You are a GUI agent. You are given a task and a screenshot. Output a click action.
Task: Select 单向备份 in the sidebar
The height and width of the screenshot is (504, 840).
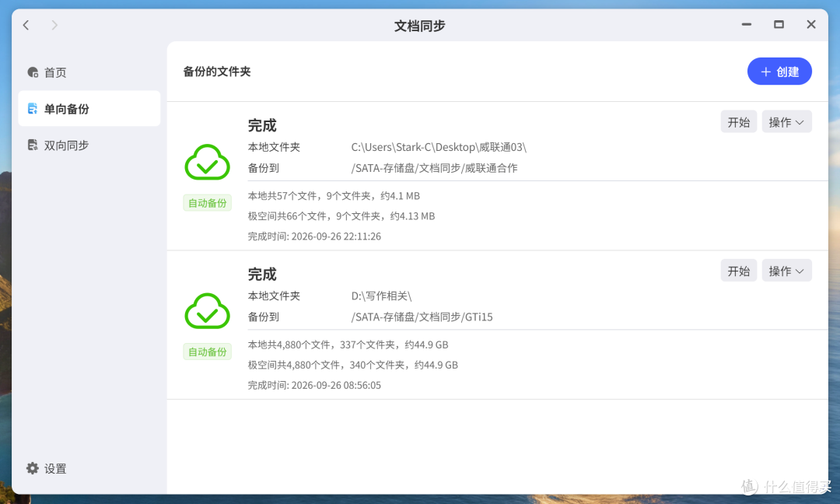[x=89, y=109]
